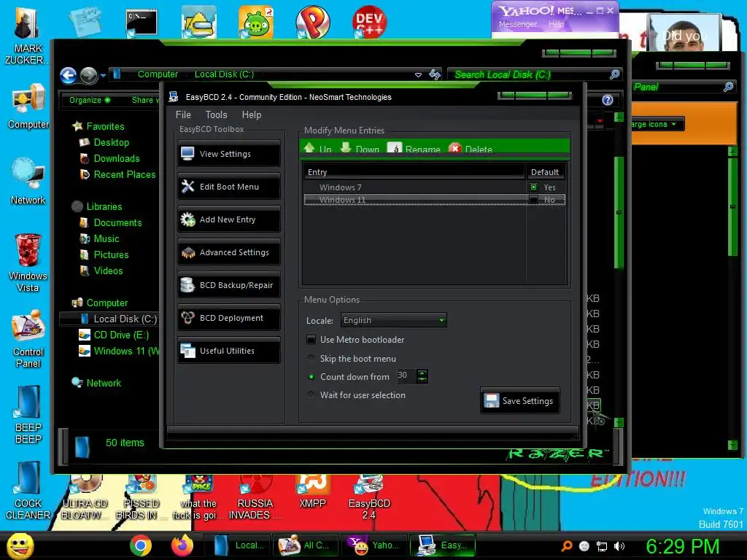Click the Search Local Disk (C:) field
Screen dimensions: 747x560
coord(529,74)
